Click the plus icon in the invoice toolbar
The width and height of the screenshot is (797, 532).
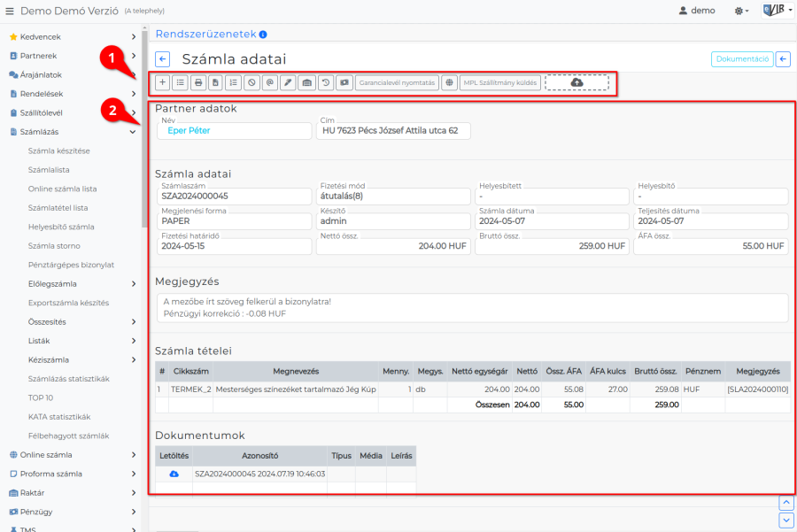click(x=162, y=82)
